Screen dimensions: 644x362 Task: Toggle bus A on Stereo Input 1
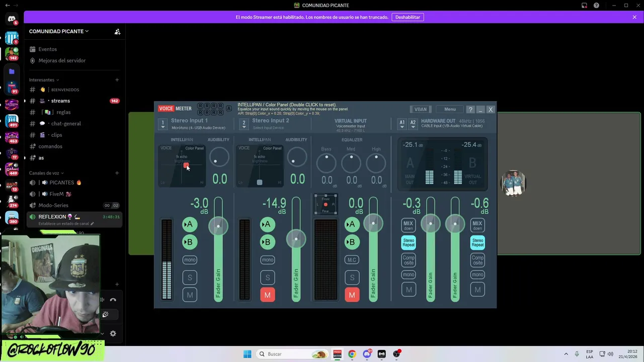click(190, 224)
